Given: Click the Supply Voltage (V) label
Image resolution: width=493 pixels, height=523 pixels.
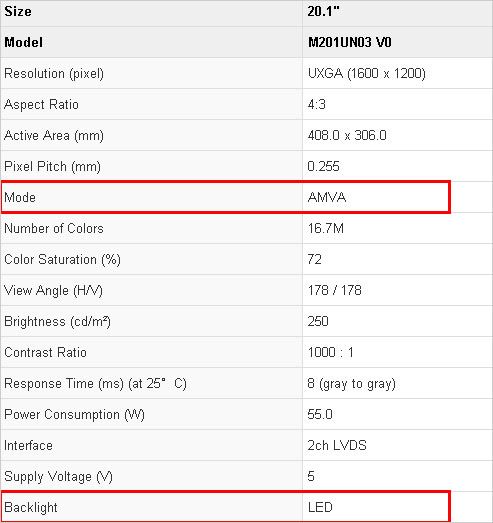Looking at the screenshot, I should coord(58,477).
